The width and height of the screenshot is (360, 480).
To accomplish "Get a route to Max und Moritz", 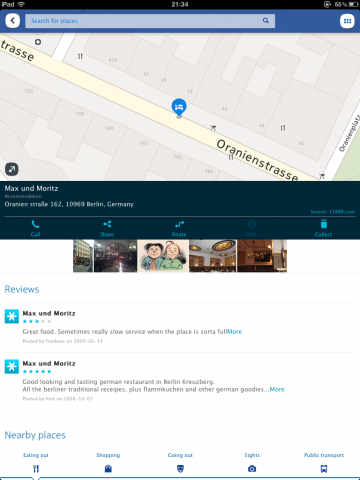I will pyautogui.click(x=179, y=228).
